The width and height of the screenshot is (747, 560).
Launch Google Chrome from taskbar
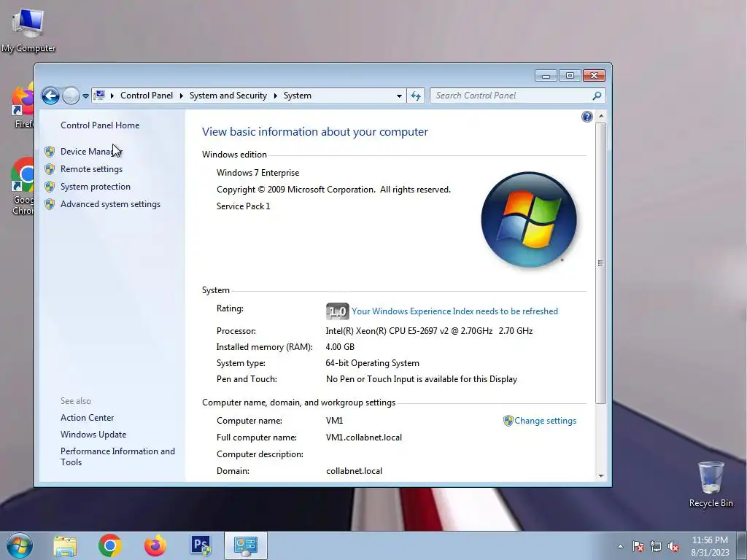coord(110,545)
